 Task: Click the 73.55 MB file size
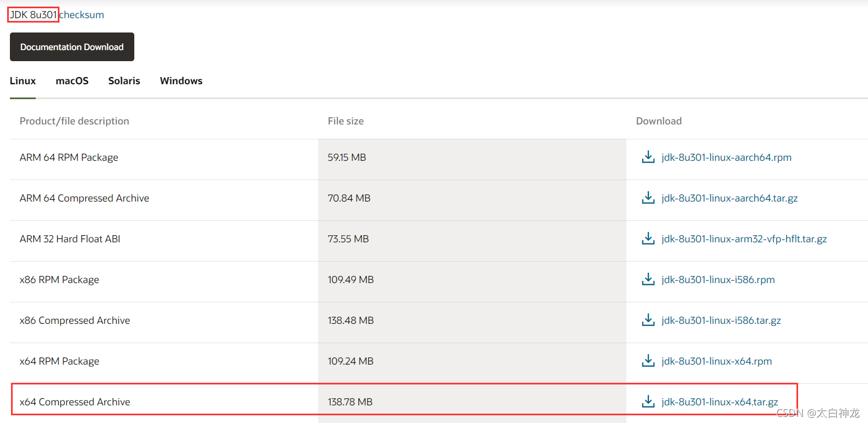point(348,239)
